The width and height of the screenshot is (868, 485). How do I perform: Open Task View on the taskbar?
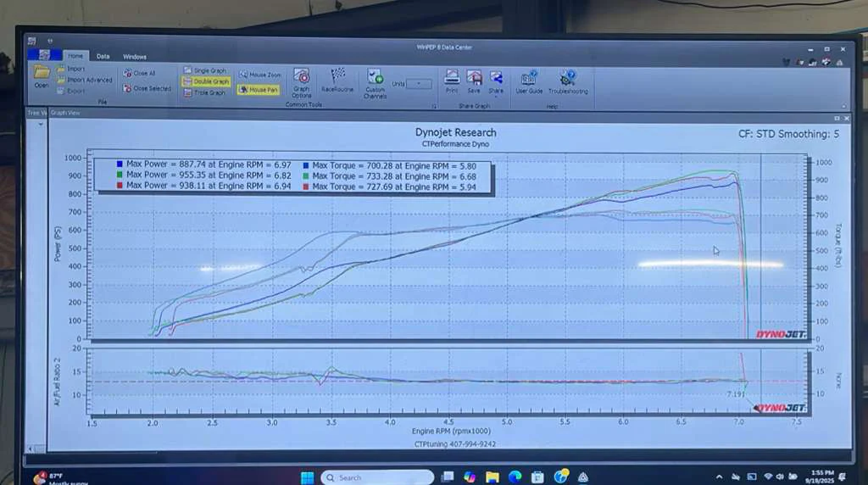click(x=448, y=477)
